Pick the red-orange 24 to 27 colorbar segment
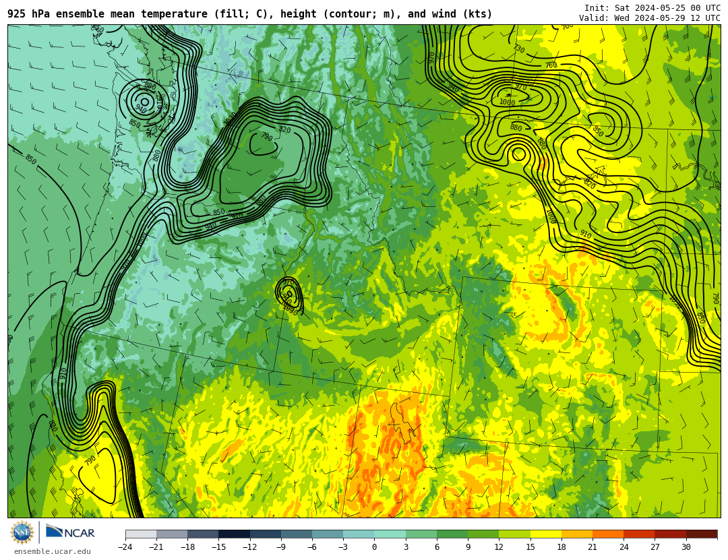The width and height of the screenshot is (728, 560). pos(639,534)
